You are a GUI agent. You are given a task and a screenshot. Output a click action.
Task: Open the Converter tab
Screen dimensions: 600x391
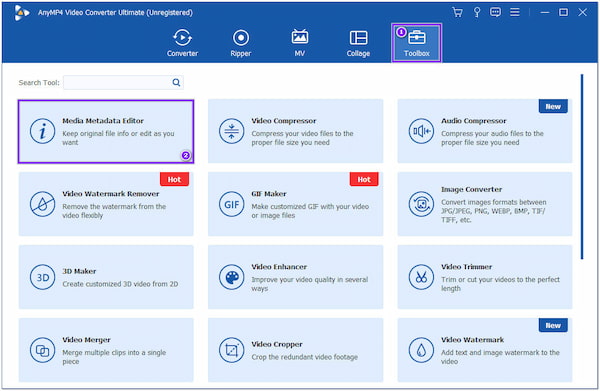click(x=182, y=43)
